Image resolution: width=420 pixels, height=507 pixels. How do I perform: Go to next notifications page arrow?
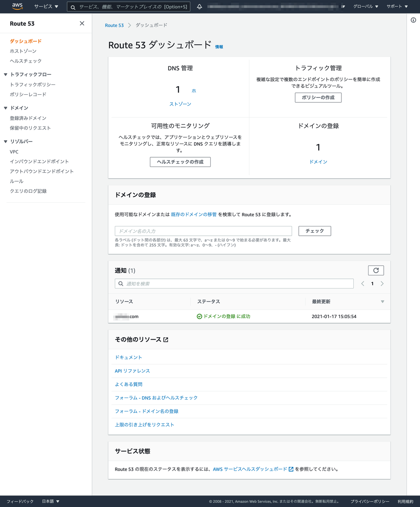click(382, 283)
